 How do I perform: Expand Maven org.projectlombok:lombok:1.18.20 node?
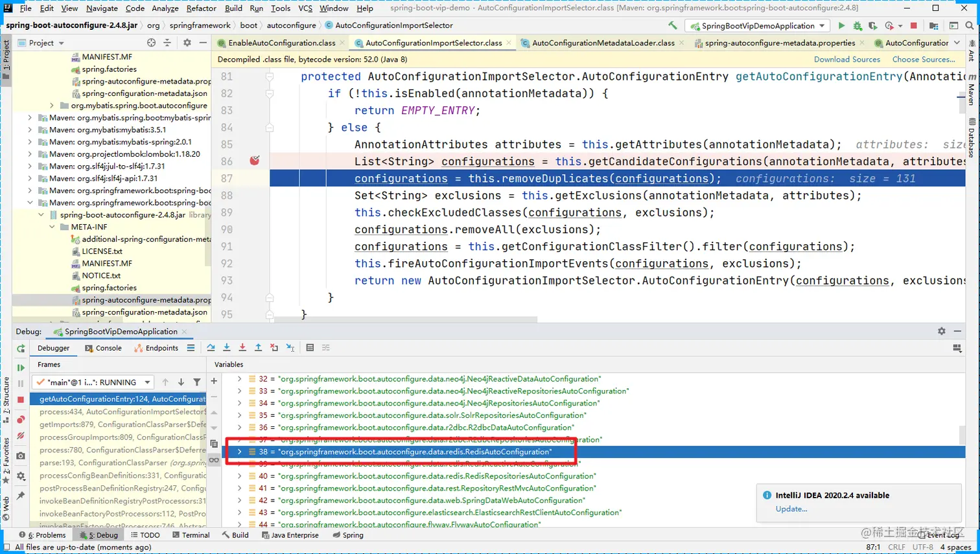30,154
